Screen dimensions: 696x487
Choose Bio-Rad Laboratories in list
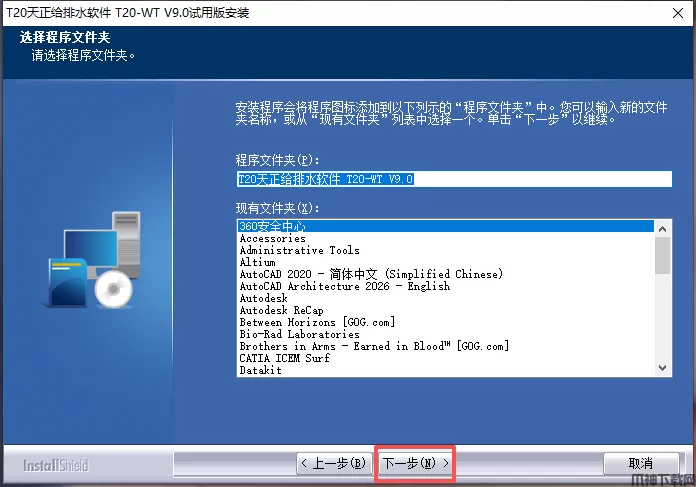[x=445, y=334]
